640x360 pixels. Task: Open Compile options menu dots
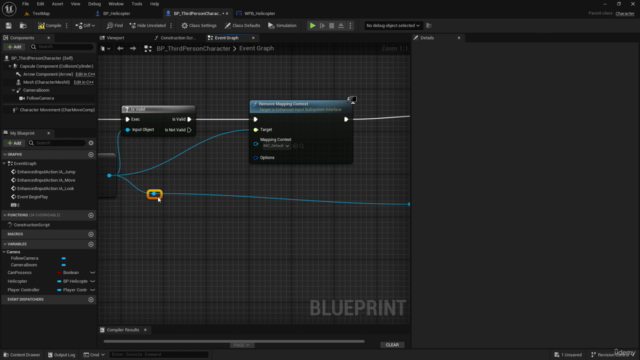coord(67,25)
